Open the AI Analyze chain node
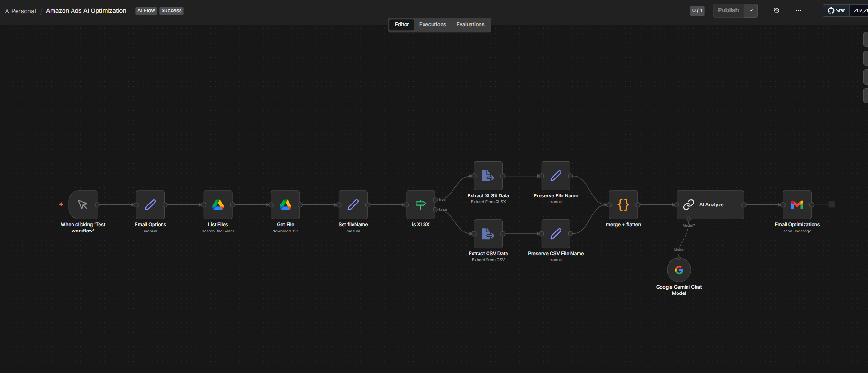Image resolution: width=868 pixels, height=373 pixels. pyautogui.click(x=710, y=204)
